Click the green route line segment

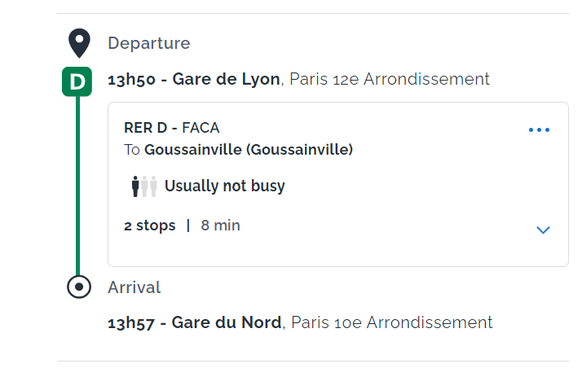(x=78, y=186)
